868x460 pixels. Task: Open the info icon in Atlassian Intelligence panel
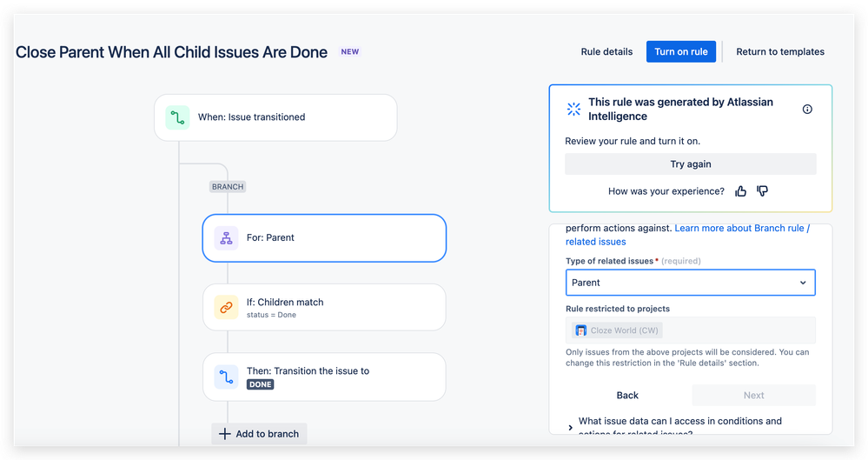point(807,110)
